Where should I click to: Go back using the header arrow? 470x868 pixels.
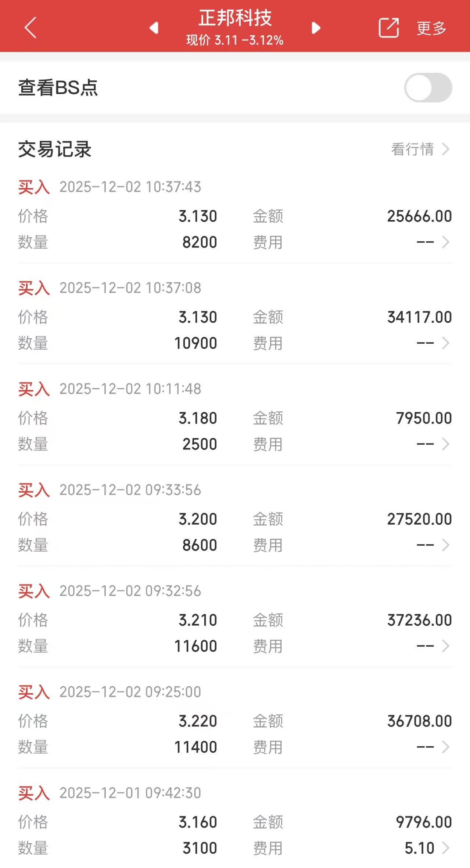[x=31, y=28]
